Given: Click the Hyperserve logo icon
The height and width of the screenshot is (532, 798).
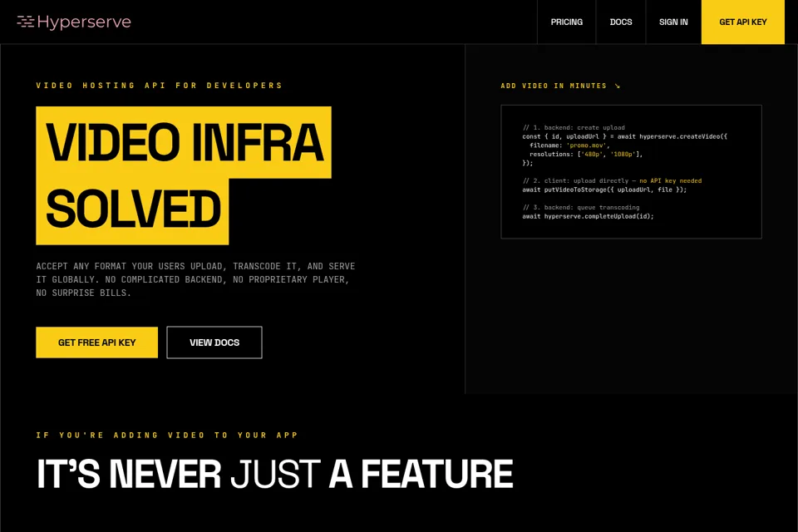Looking at the screenshot, I should coord(26,22).
